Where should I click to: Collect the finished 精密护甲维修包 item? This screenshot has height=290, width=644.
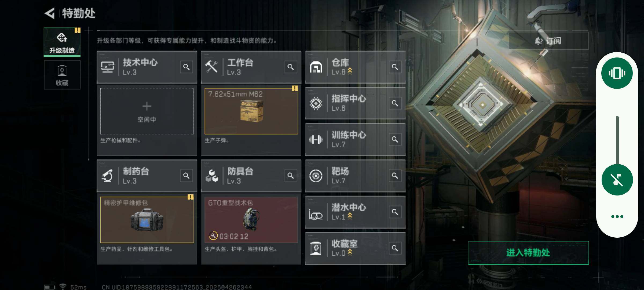(147, 220)
